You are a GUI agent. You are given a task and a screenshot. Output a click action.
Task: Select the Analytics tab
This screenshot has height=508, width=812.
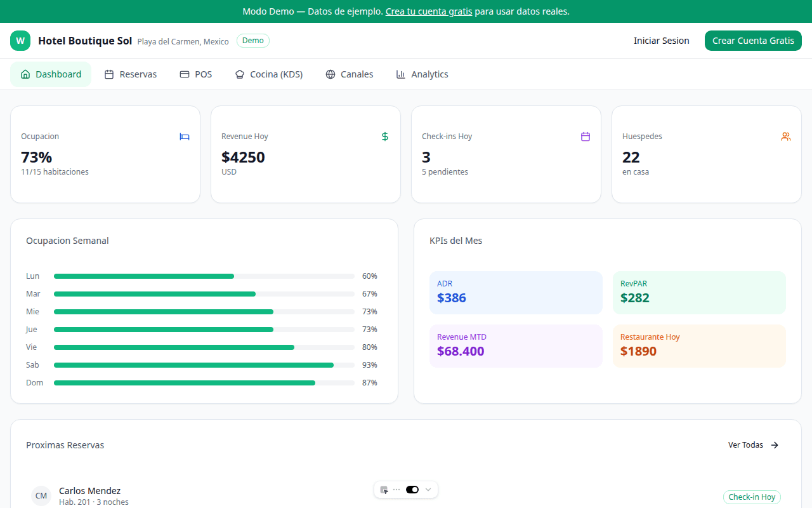point(422,74)
